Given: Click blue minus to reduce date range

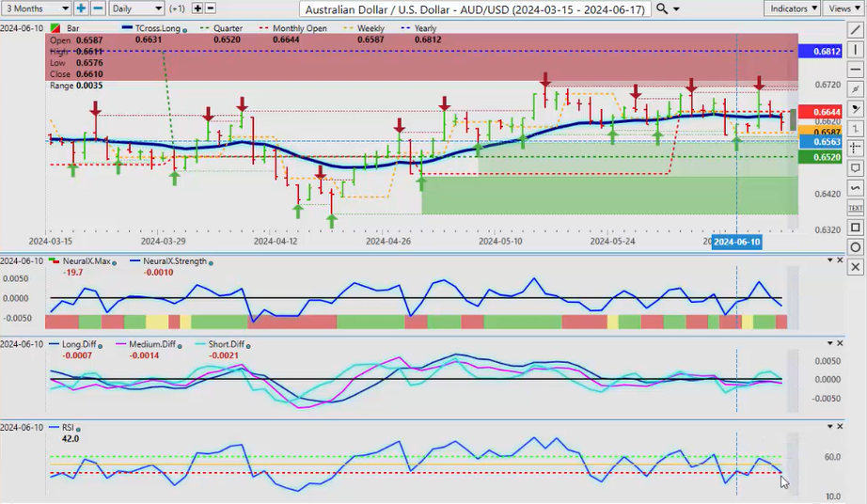Looking at the screenshot, I should tap(99, 8).
